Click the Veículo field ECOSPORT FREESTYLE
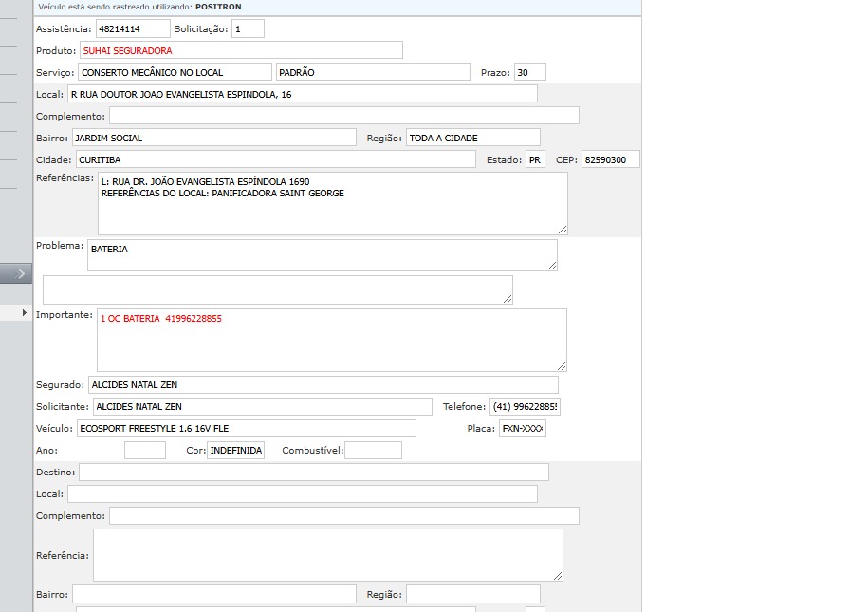868x612 pixels. click(247, 428)
